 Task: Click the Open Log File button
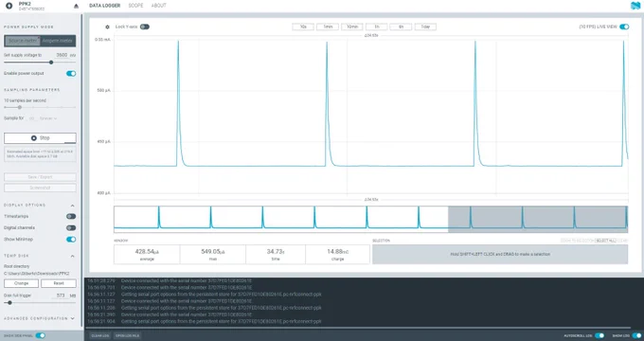(127, 335)
